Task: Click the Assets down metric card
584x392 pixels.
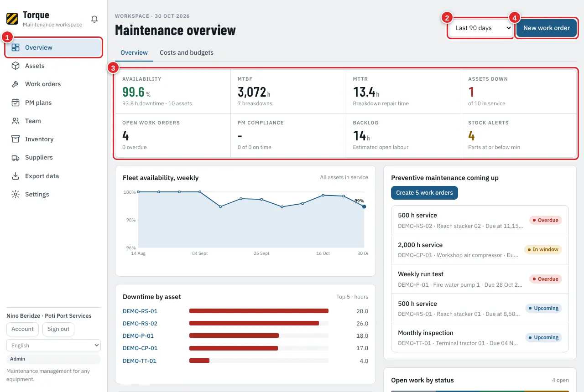Action: tap(519, 91)
